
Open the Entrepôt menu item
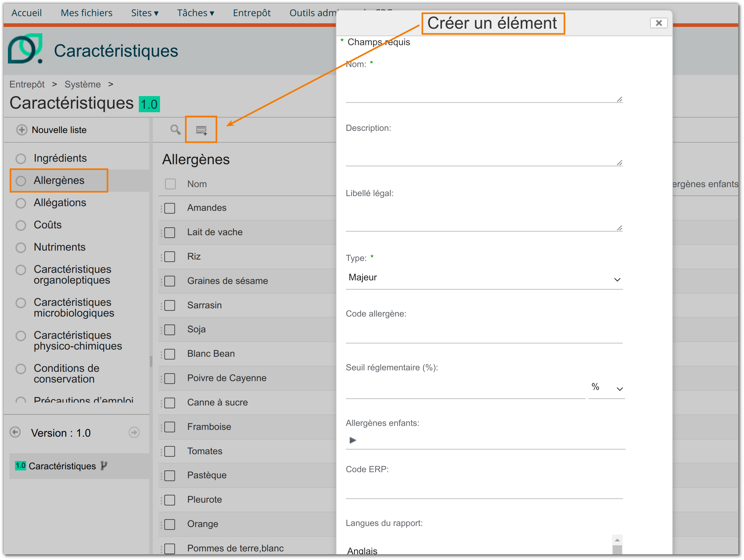[x=252, y=13]
